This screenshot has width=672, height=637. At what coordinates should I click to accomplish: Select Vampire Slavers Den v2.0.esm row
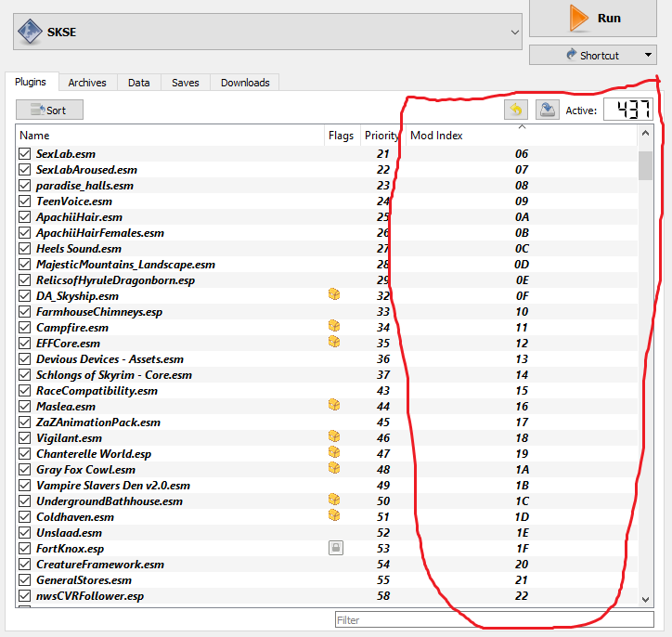(327, 486)
